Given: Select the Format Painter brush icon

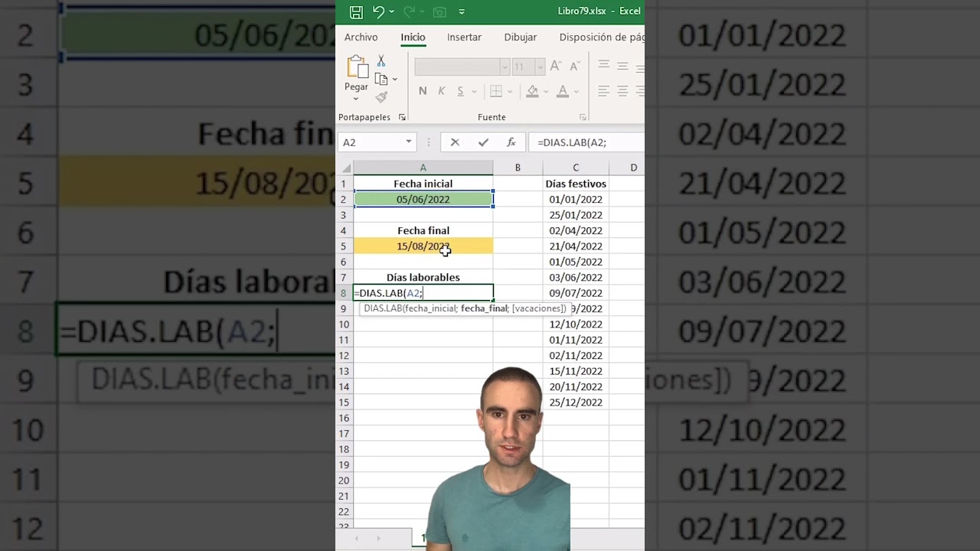Looking at the screenshot, I should pos(381,97).
